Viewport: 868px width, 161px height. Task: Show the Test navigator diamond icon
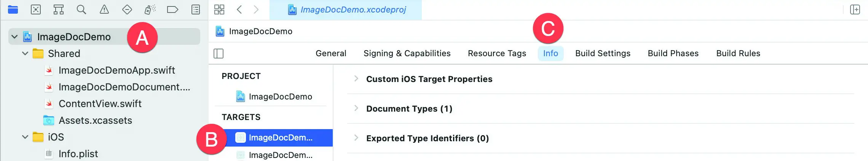(x=127, y=9)
